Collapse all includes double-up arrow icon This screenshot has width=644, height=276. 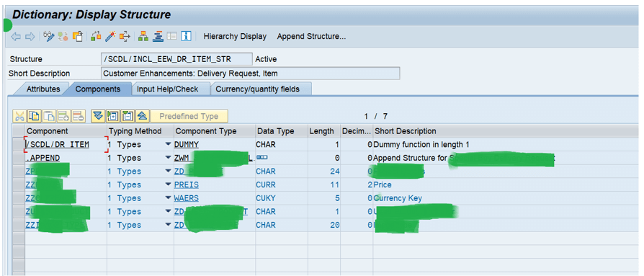coord(142,116)
